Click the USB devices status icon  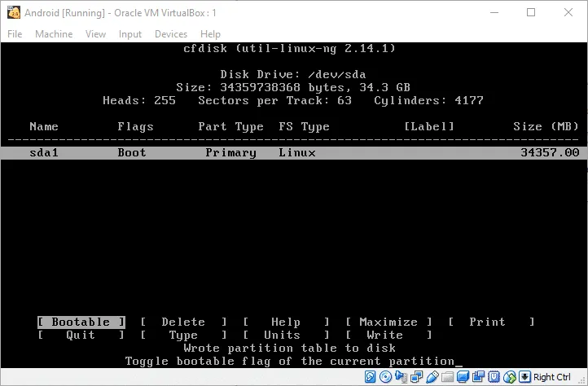point(432,376)
